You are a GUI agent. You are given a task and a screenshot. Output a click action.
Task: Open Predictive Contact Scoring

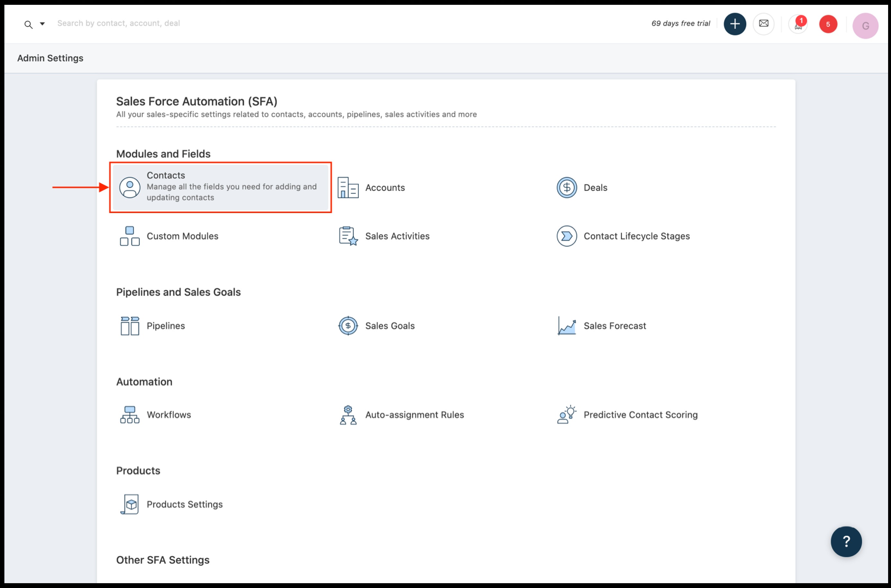pyautogui.click(x=640, y=414)
